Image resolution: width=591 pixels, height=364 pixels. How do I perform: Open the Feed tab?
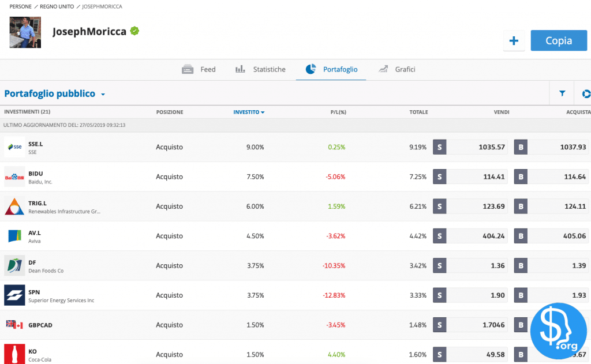(x=199, y=69)
